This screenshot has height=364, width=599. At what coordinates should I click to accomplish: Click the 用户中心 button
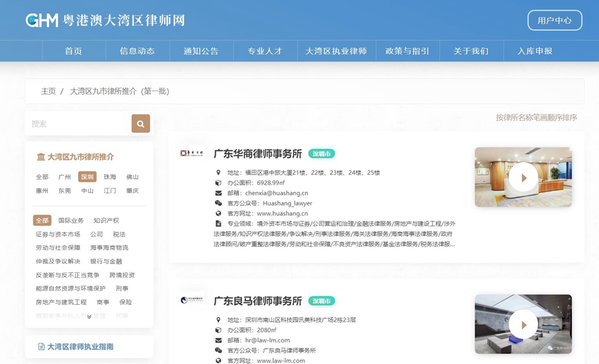click(554, 20)
